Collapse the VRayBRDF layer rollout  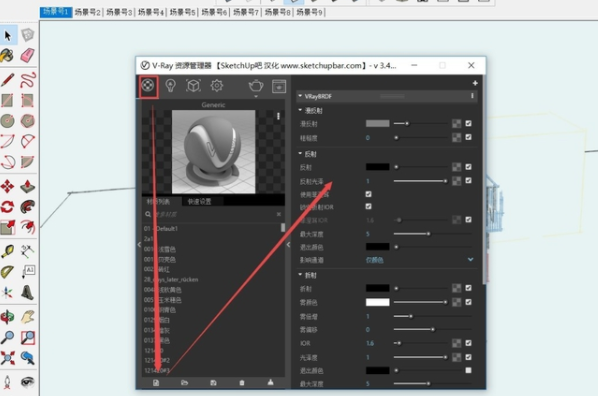[300, 96]
